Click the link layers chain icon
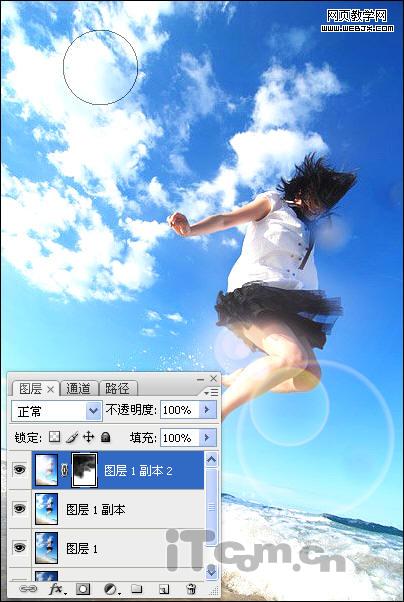 point(28,589)
